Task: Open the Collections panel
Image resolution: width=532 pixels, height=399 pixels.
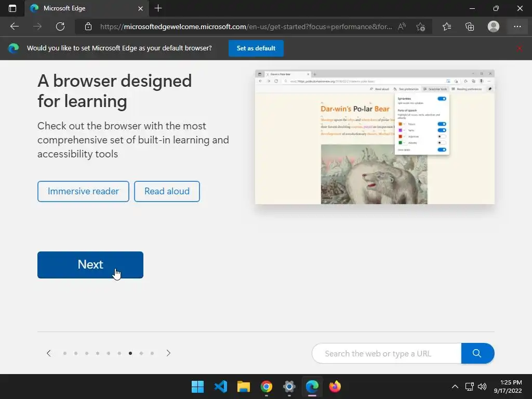Action: (470, 26)
